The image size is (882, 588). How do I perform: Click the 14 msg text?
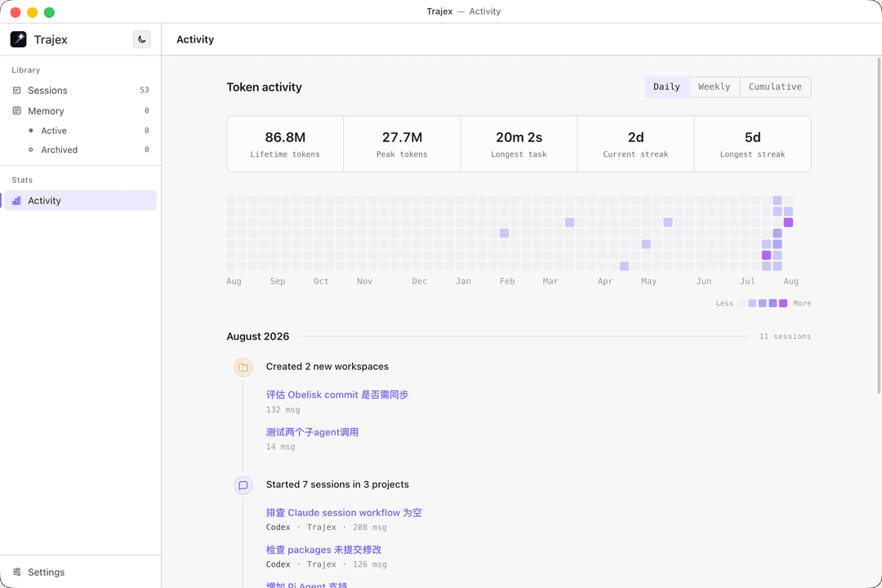tap(281, 447)
